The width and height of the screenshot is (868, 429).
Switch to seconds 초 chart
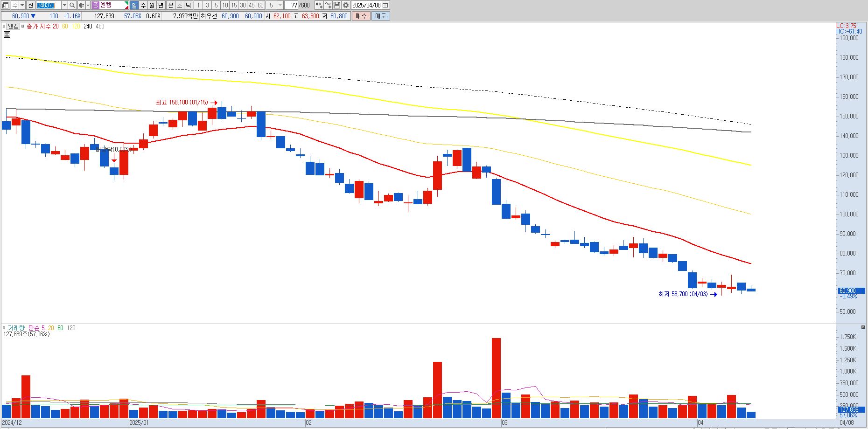click(x=180, y=5)
